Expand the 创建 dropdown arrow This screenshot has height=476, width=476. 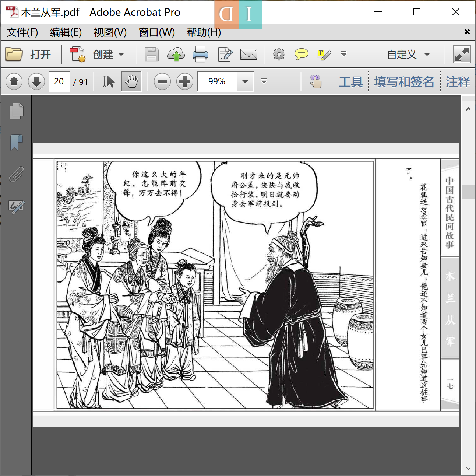(121, 55)
